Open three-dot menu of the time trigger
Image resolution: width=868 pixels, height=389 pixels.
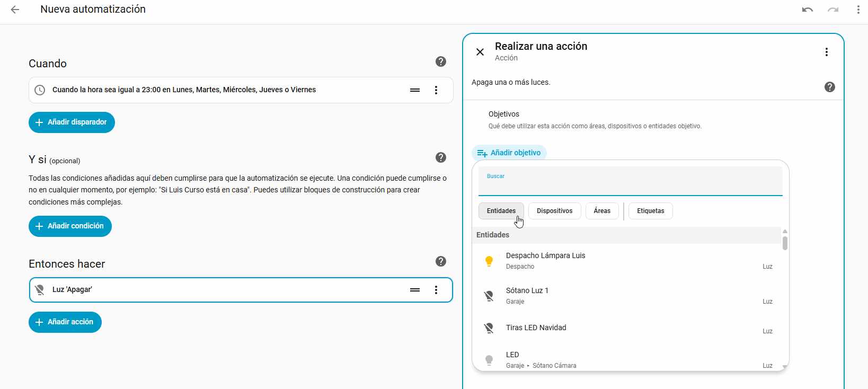(x=436, y=90)
